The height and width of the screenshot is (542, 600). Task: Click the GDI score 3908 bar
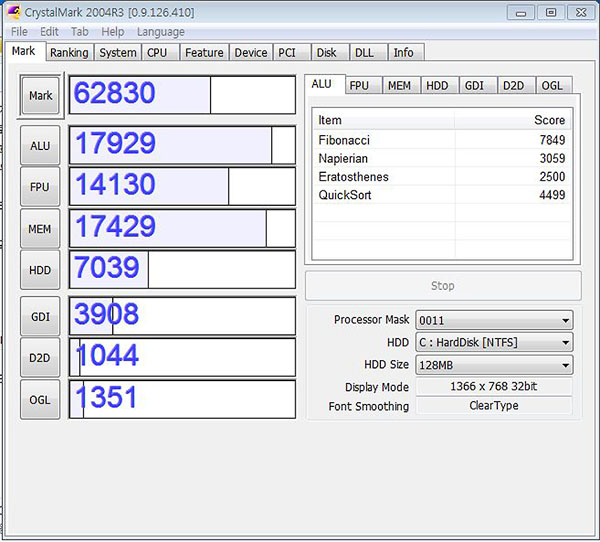point(182,316)
